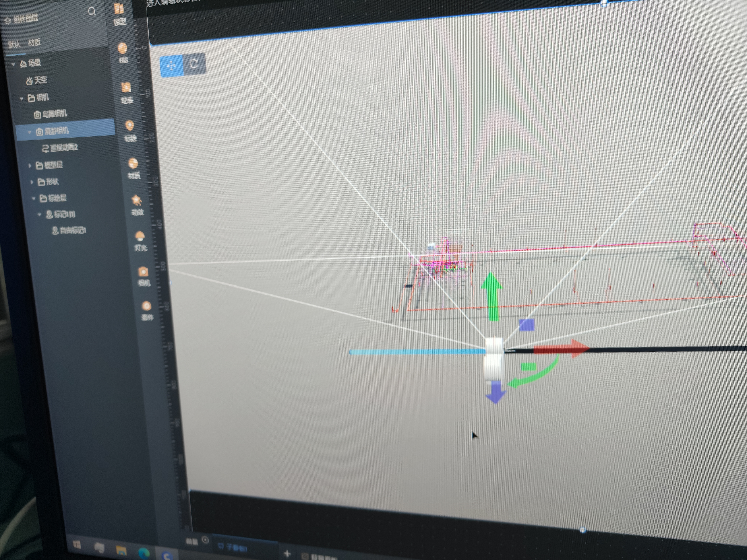Expand the 形状 folder
The height and width of the screenshot is (560, 747).
click(x=32, y=182)
